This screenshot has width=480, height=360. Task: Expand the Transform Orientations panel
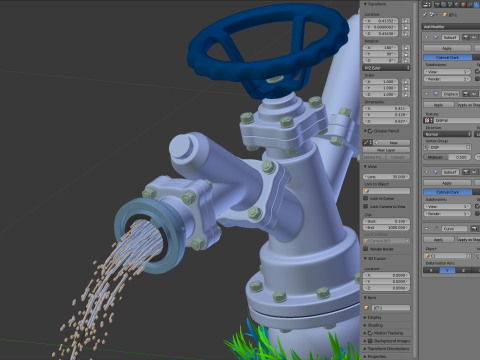(x=365, y=349)
